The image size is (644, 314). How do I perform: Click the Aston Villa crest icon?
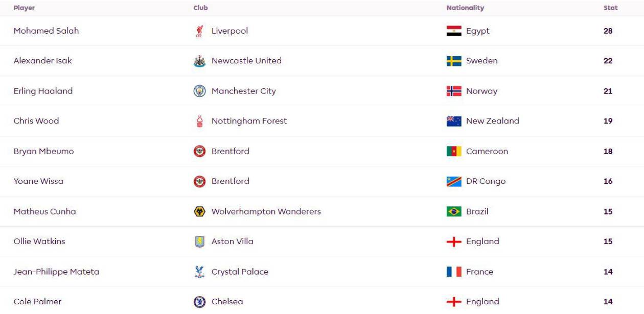click(x=199, y=241)
